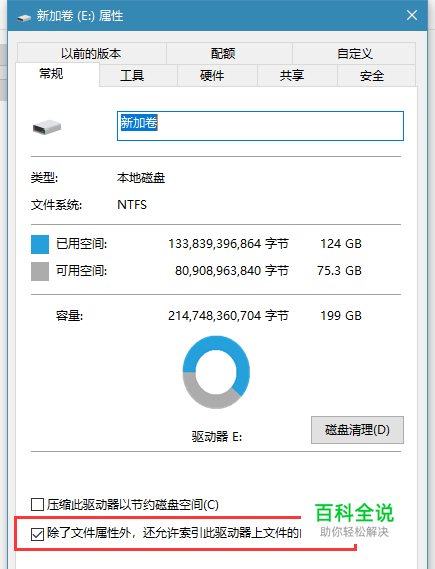Go to the 共享 tab

point(297,75)
